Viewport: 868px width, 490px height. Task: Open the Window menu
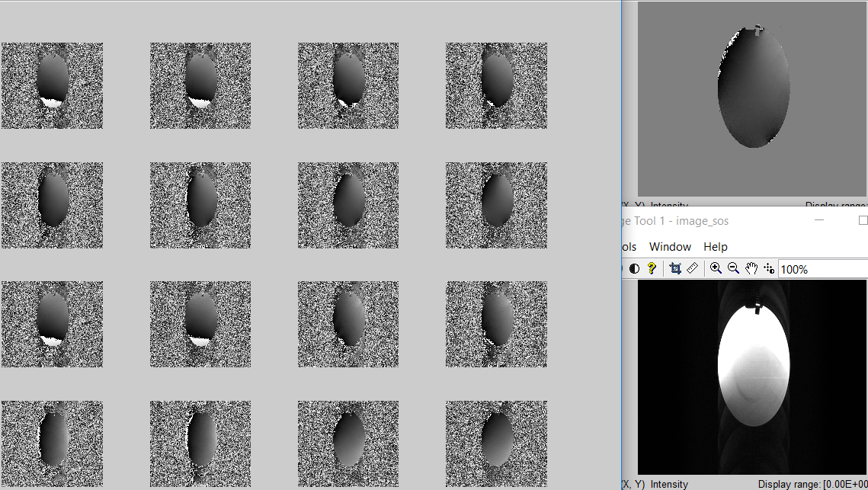[670, 247]
